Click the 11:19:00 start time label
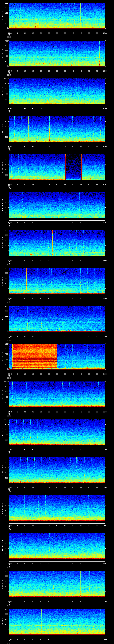 pos(9,222)
